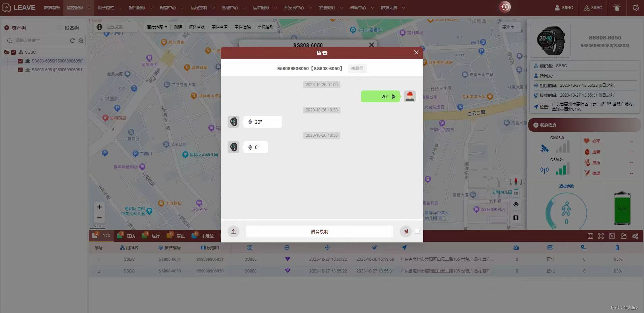Screen dimensions: 644x313
Task: Select the 框选查找 box search tool
Action: coord(197,27)
